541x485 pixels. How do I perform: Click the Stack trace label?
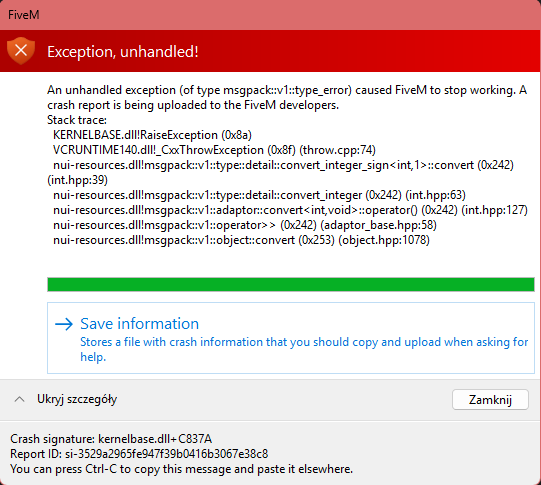(77, 120)
